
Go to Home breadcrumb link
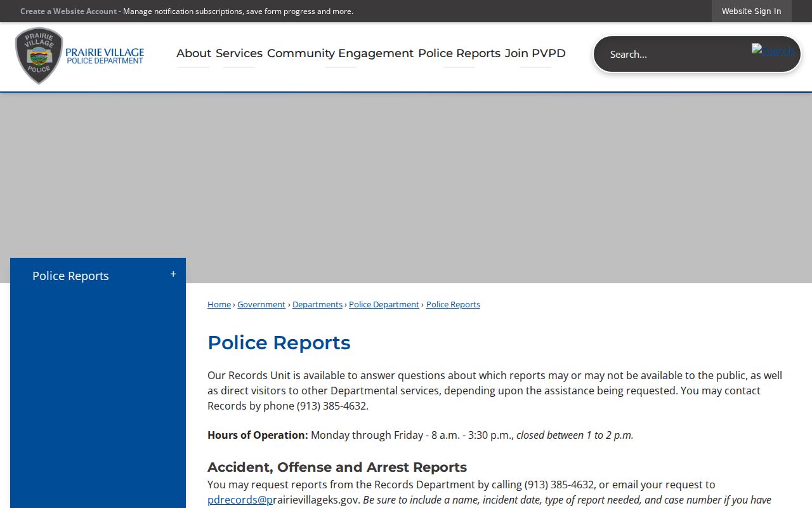tap(219, 304)
